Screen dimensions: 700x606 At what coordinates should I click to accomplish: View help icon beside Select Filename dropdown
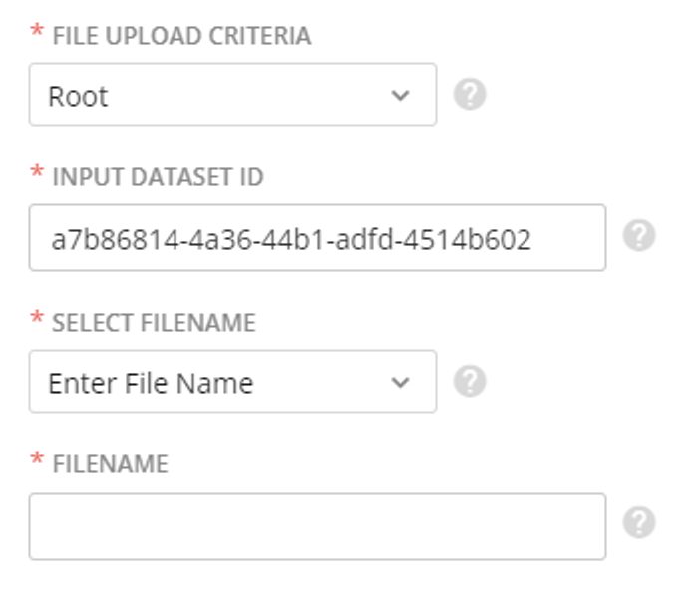tap(470, 381)
